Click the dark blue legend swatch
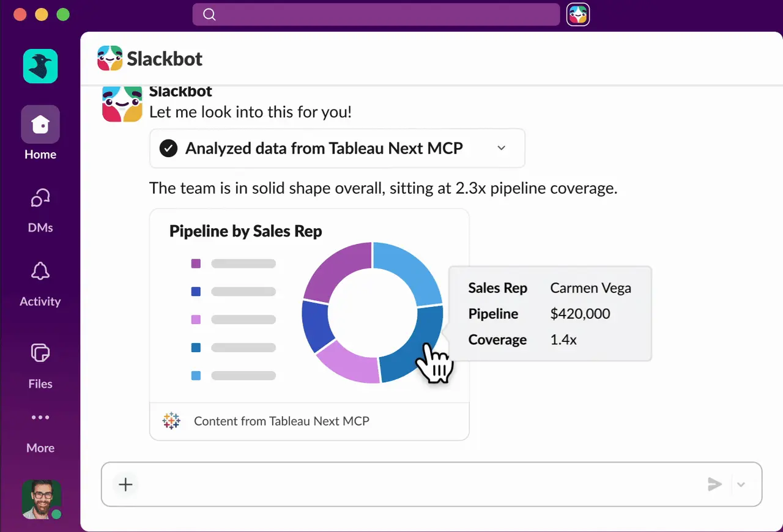783x532 pixels. 196,292
